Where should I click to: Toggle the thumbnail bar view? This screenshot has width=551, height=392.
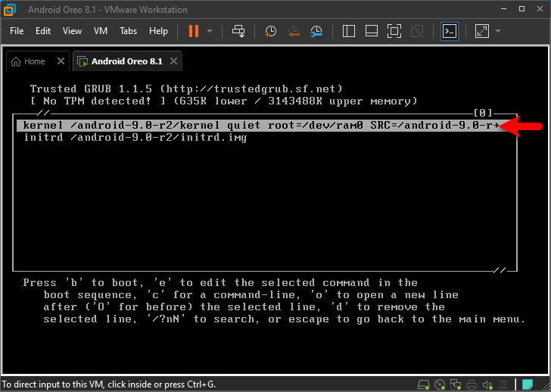click(x=372, y=31)
